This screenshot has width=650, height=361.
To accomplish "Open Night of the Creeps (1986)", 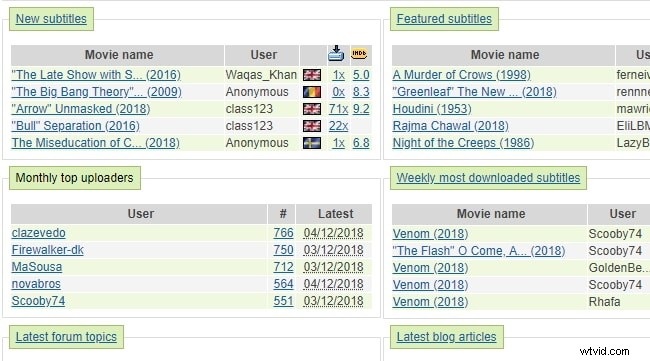I will point(463,143).
